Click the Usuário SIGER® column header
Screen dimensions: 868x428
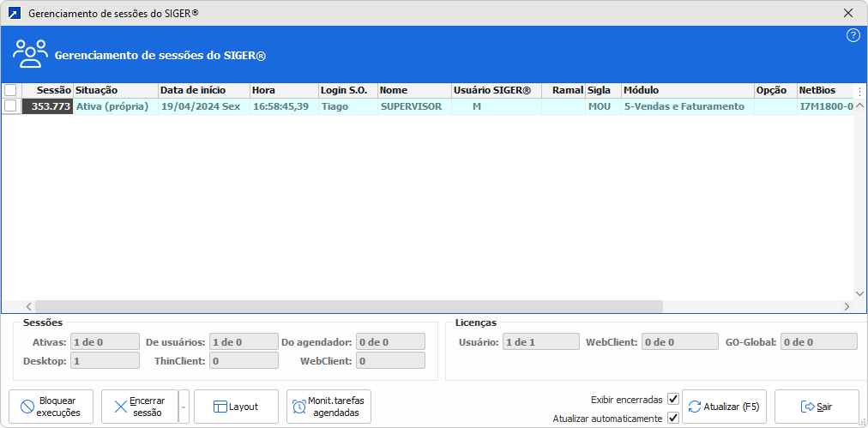click(497, 90)
